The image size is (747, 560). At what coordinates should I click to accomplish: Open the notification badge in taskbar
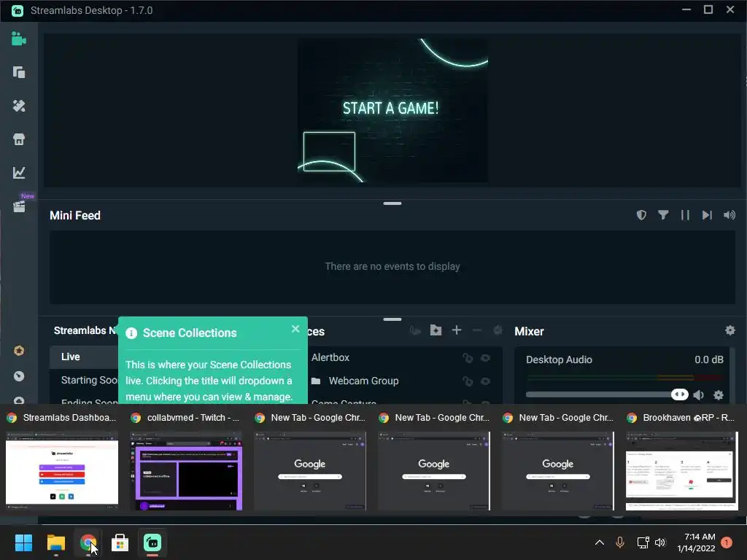click(727, 542)
